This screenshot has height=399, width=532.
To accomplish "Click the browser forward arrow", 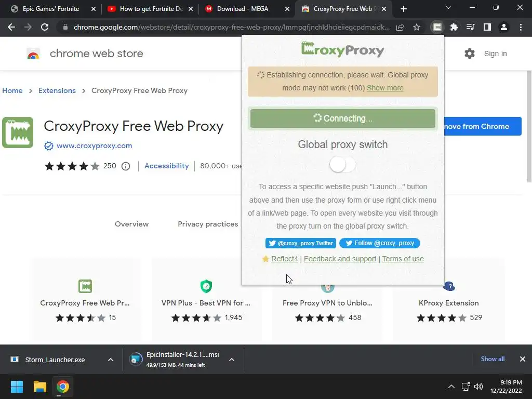I will tap(28, 27).
